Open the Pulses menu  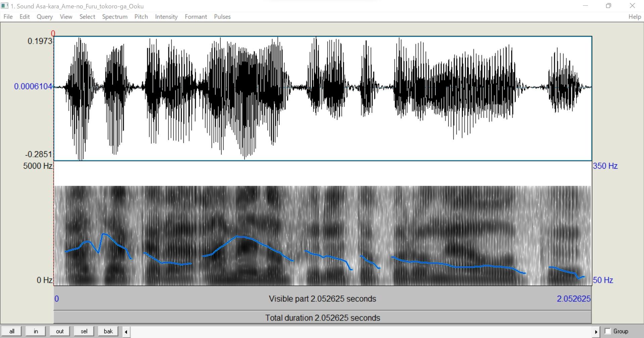pos(222,17)
